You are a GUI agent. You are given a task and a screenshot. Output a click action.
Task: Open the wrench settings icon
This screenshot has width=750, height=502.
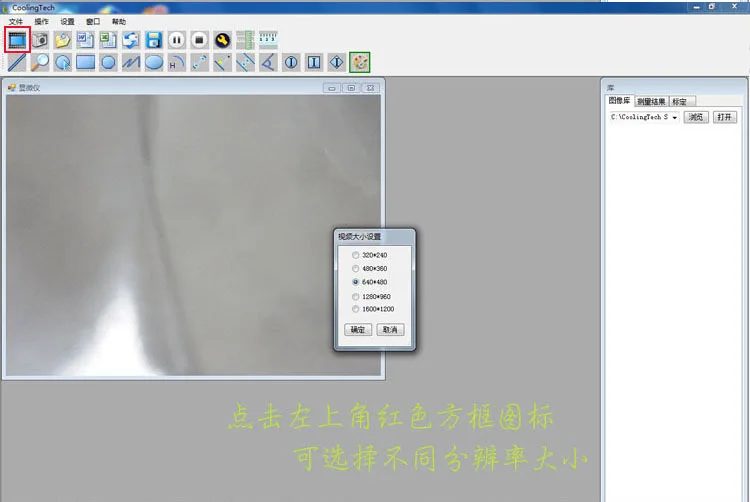222,40
